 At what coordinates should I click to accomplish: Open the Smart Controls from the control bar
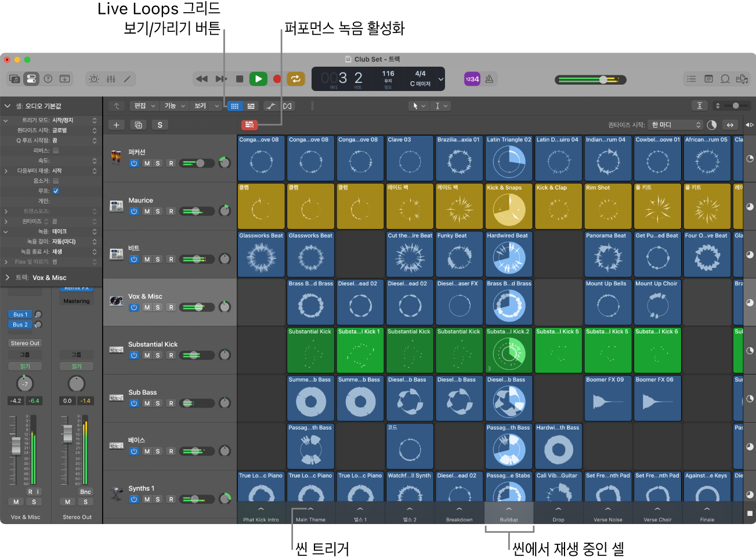[x=95, y=79]
